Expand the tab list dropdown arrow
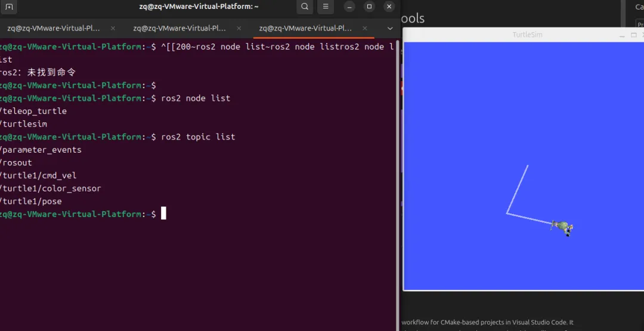The width and height of the screenshot is (644, 331). pyautogui.click(x=390, y=29)
